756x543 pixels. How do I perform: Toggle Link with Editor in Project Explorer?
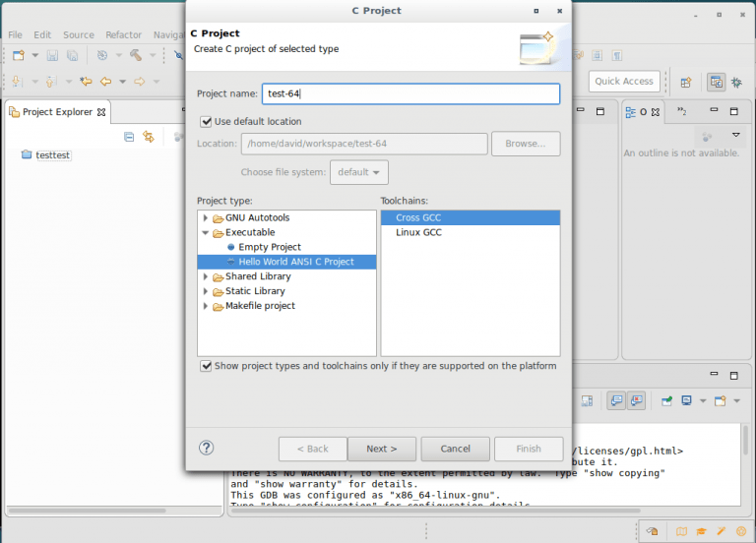(149, 137)
